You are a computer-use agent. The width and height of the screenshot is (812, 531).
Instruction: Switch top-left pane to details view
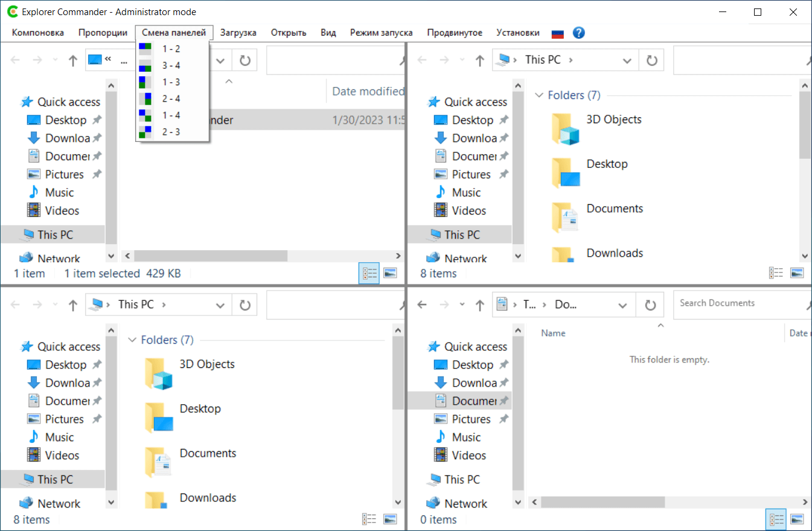[x=369, y=273]
